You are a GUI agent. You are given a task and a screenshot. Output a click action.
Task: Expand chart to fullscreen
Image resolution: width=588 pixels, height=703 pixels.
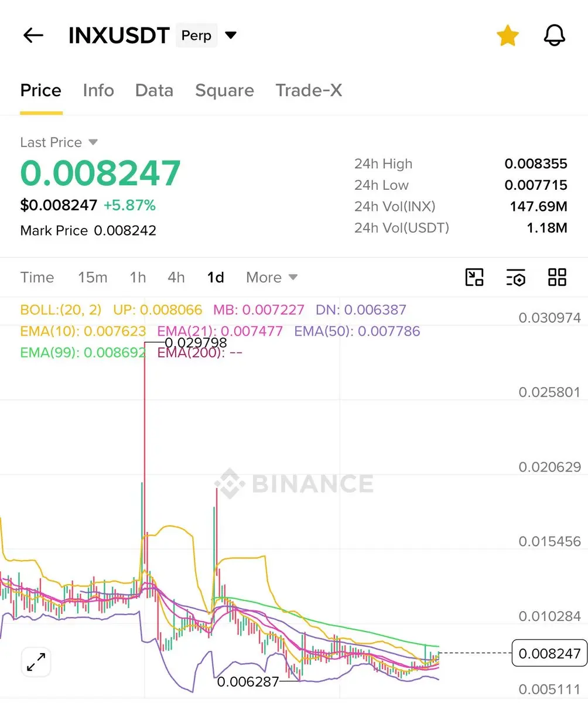(36, 663)
